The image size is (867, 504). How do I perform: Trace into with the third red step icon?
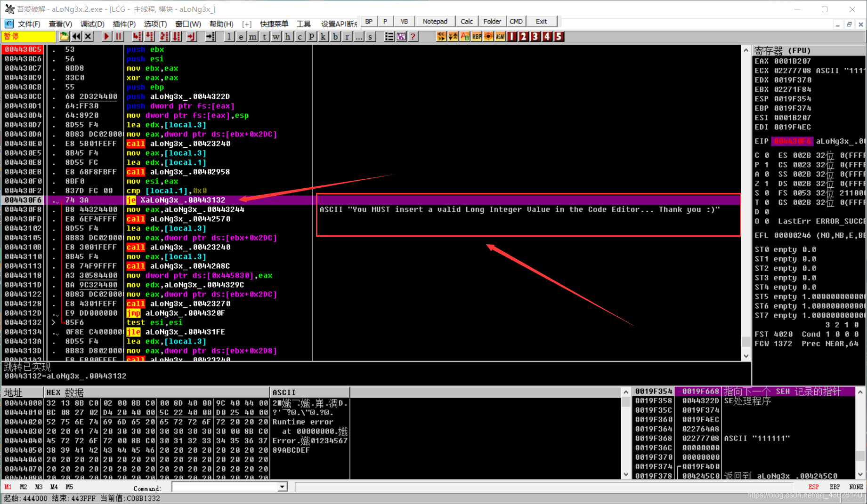click(164, 36)
